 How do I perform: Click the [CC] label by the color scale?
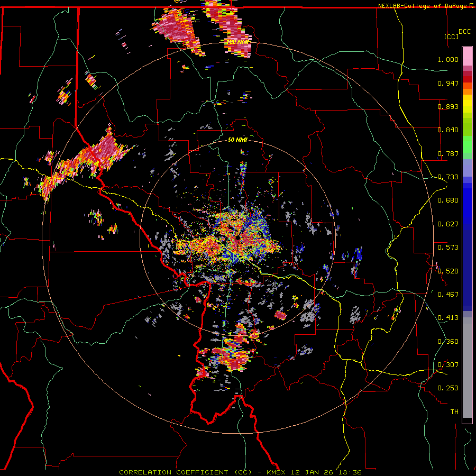click(x=451, y=36)
